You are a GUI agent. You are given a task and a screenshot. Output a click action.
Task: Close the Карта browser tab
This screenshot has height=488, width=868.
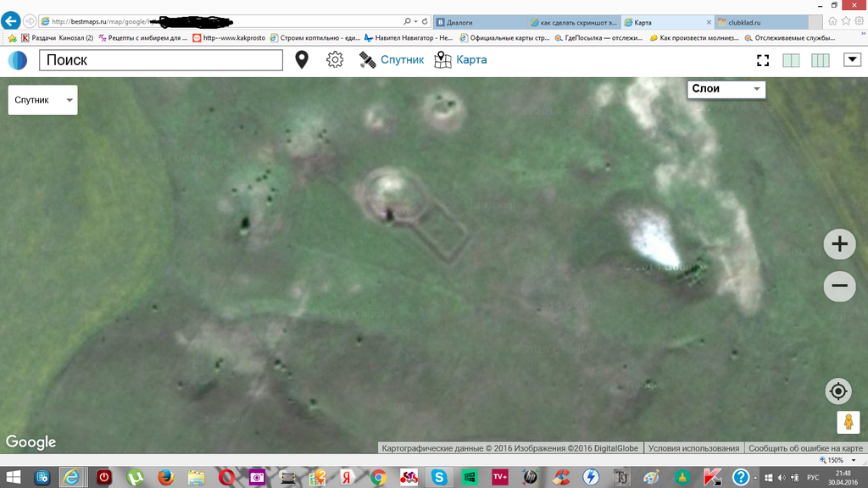click(709, 23)
